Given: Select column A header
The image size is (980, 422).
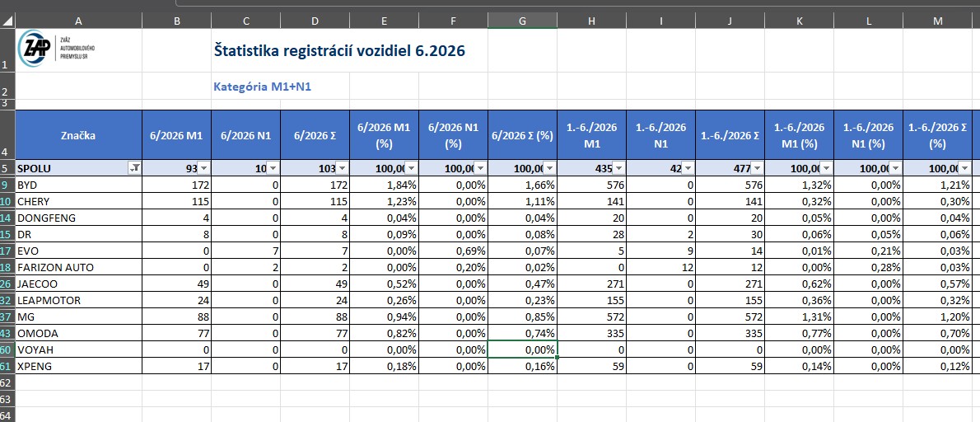Looking at the screenshot, I should point(78,21).
